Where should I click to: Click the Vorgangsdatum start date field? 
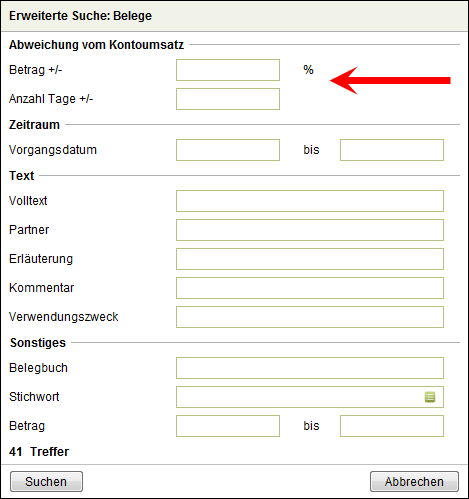[x=228, y=150]
